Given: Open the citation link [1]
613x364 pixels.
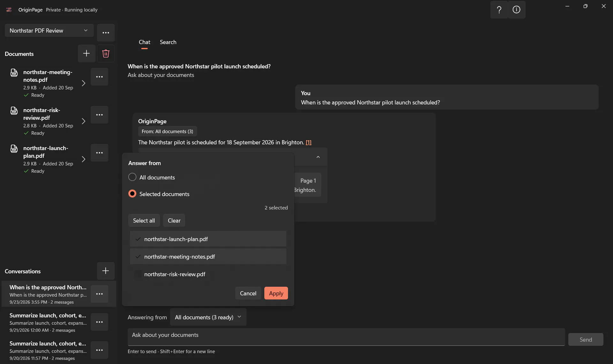Looking at the screenshot, I should [x=308, y=142].
